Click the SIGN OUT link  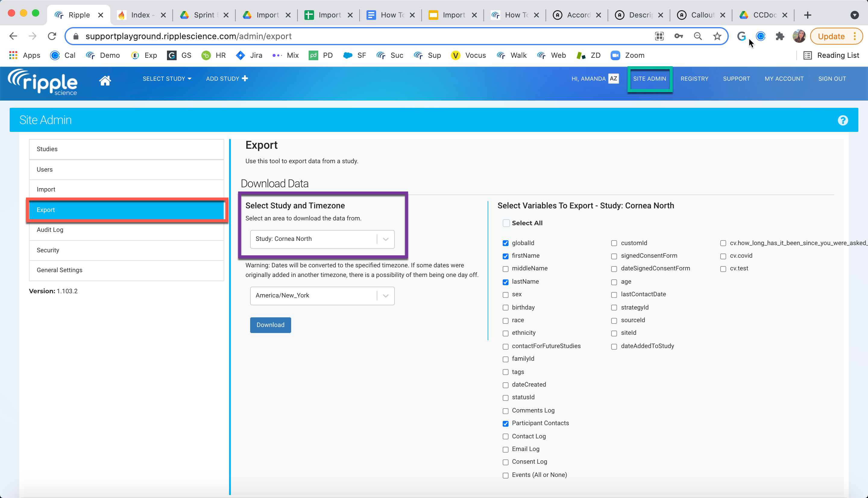(832, 79)
